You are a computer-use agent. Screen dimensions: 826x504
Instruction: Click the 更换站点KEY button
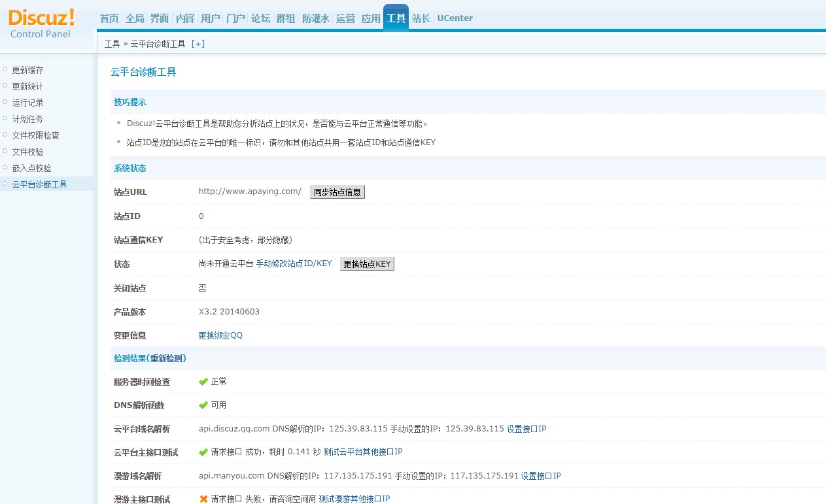[367, 264]
